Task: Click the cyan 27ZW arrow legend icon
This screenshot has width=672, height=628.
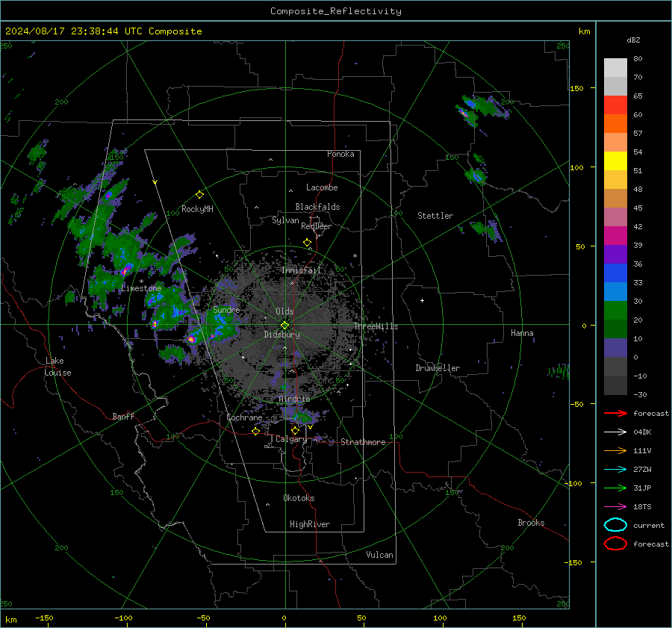Action: 615,469
